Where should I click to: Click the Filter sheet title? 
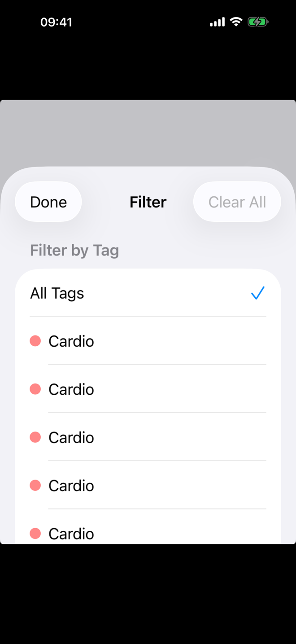(148, 202)
